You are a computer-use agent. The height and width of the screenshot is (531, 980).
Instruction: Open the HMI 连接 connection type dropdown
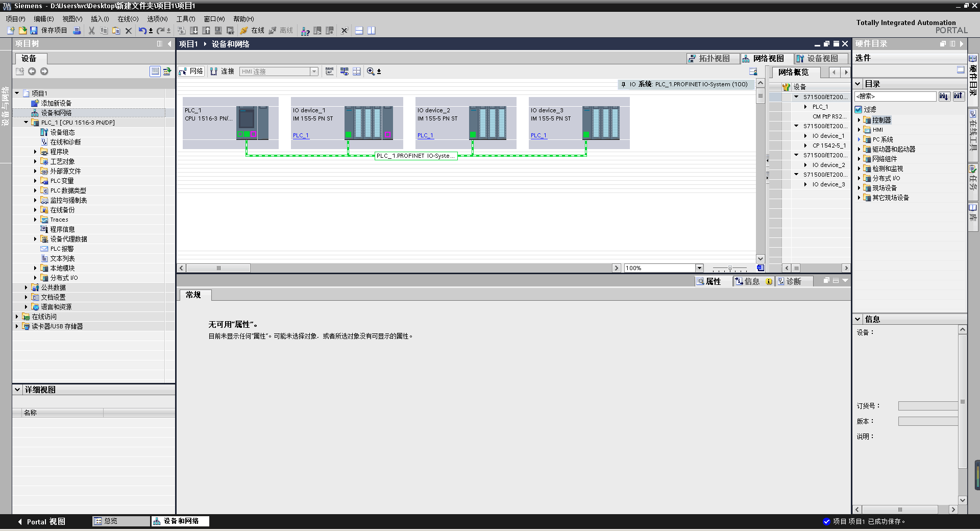(x=314, y=71)
